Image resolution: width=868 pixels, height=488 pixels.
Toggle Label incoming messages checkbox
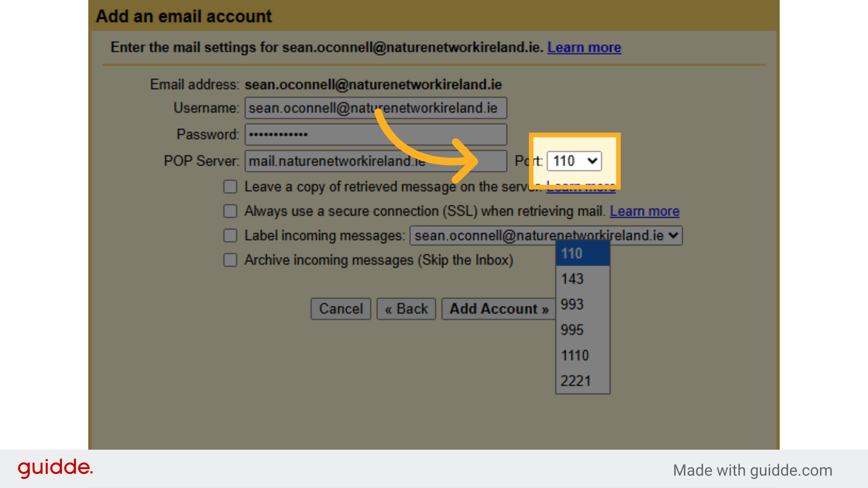tap(231, 235)
